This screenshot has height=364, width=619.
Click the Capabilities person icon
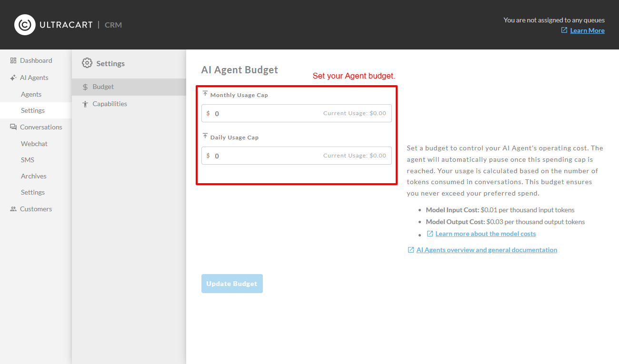[85, 104]
